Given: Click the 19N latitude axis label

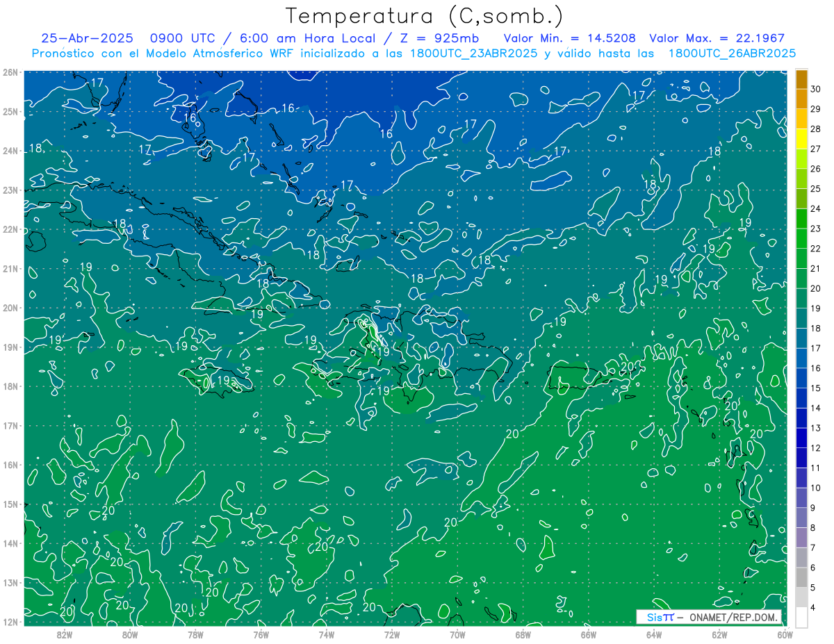Looking at the screenshot, I should (x=10, y=347).
